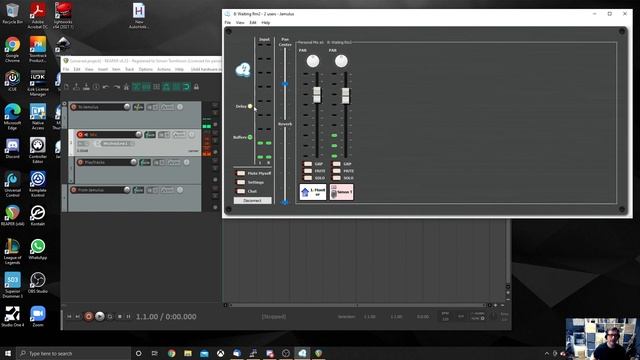Click the Jamulus Pan Center slider handle

[285, 84]
